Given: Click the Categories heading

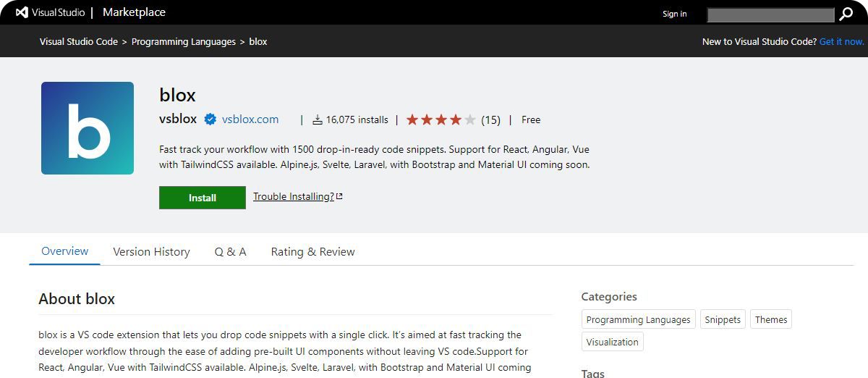Looking at the screenshot, I should 609,297.
